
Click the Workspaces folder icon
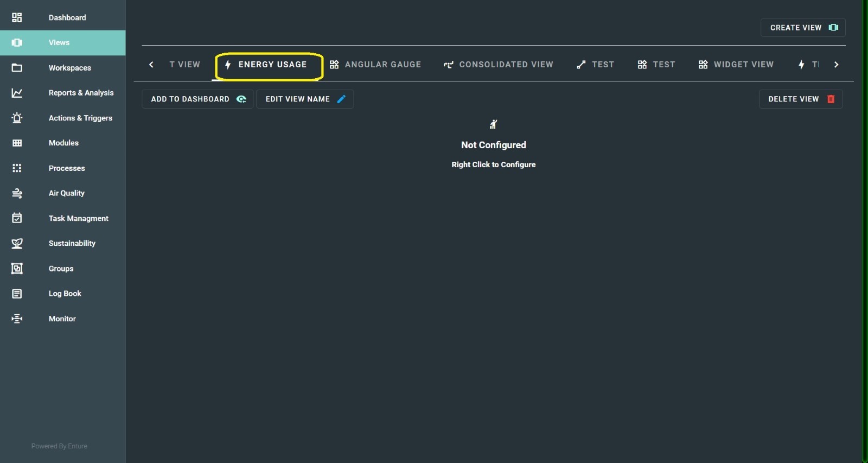click(x=17, y=68)
